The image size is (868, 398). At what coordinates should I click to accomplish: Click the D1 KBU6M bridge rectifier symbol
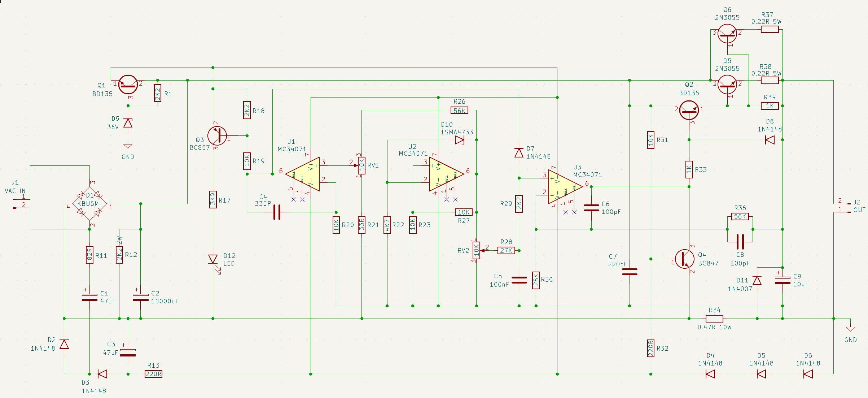coord(89,203)
